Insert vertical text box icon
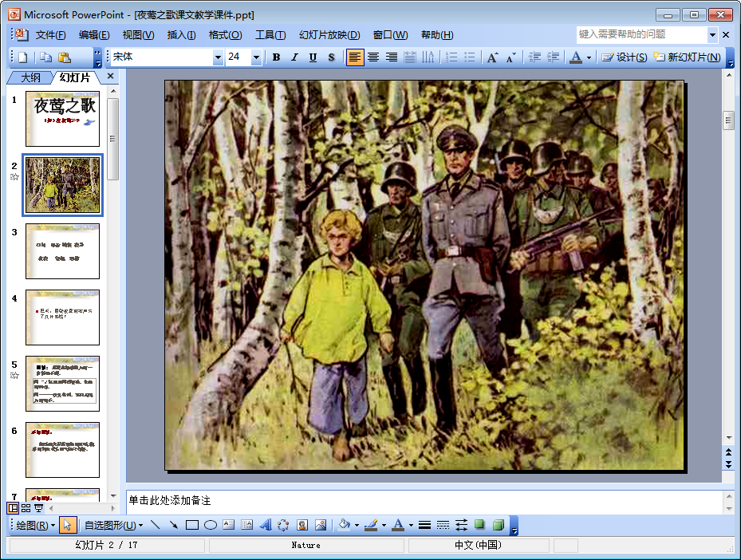The image size is (741, 560). (246, 525)
